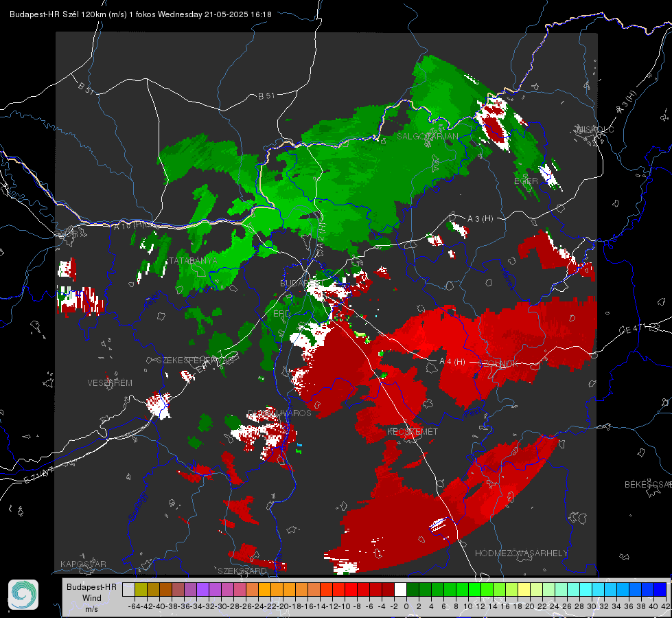Click the BEKESCSABA label at the map edge
672x618 pixels.
648,485
